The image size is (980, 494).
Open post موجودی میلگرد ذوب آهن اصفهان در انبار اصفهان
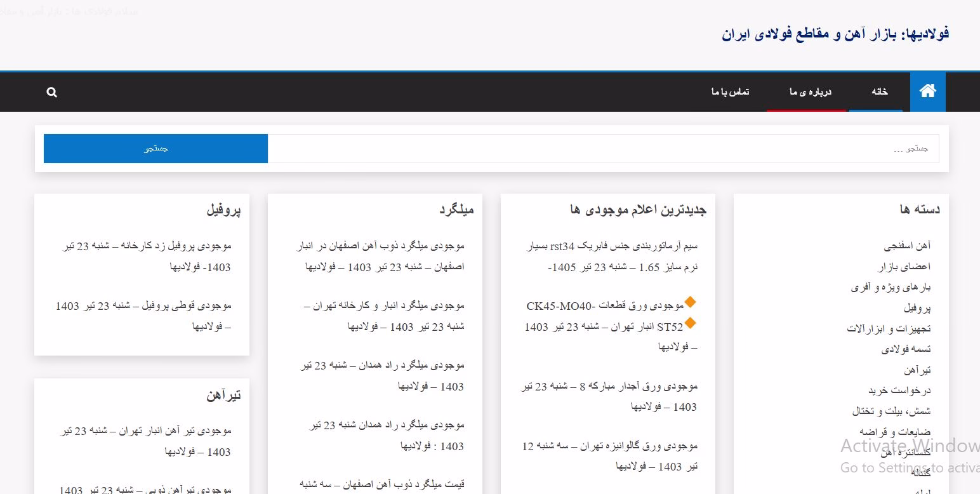[x=381, y=256]
